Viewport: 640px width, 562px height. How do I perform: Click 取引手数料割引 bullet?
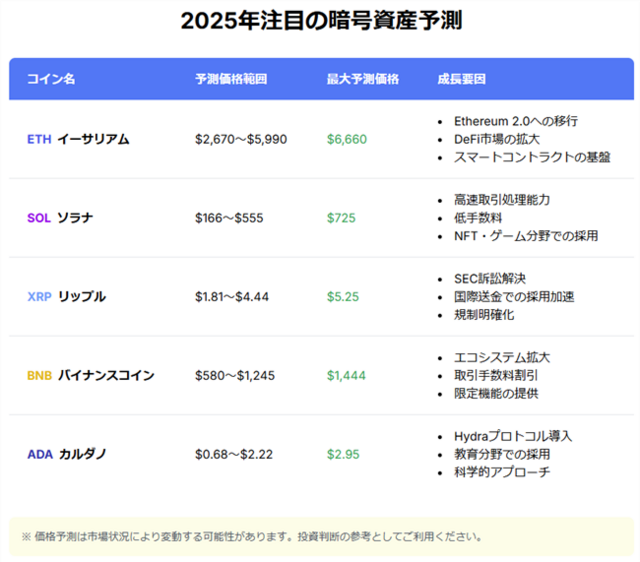tap(496, 375)
